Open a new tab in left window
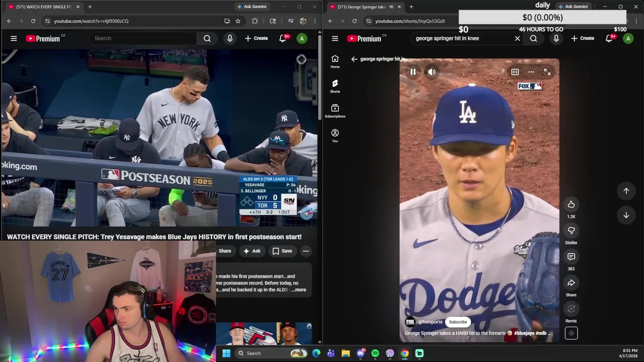Viewport: 644px width, 362px height. (x=90, y=7)
